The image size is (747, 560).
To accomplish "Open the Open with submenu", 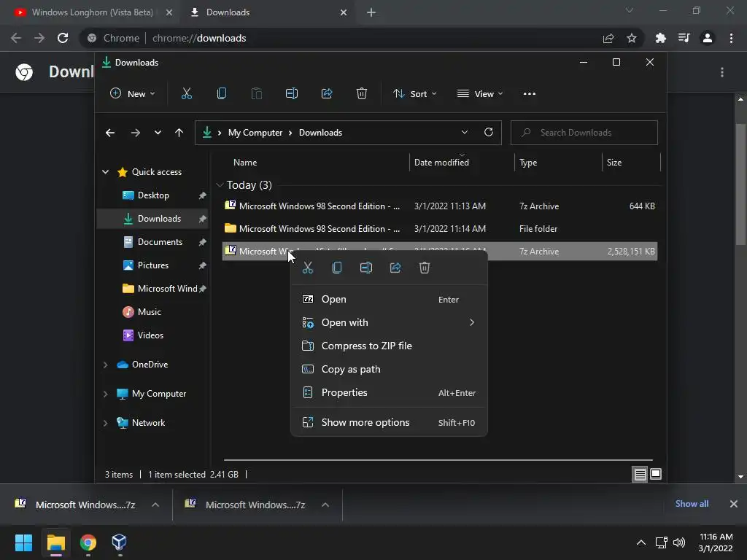I will coord(389,323).
